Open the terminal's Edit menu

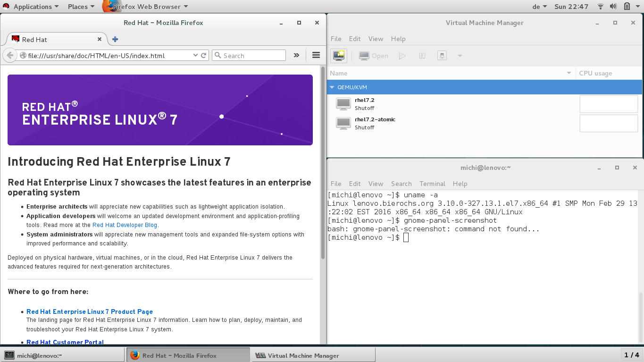point(355,184)
